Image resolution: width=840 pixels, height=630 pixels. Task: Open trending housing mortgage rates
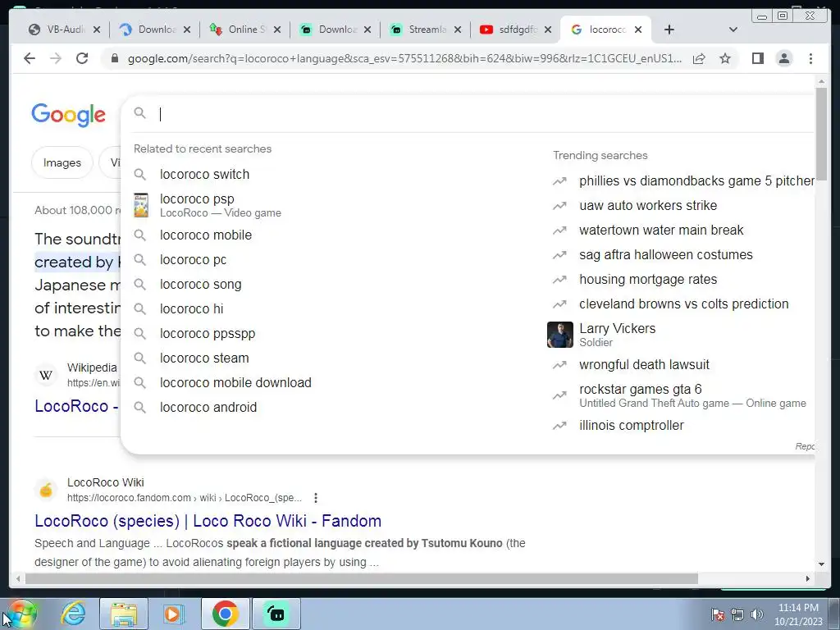648,280
